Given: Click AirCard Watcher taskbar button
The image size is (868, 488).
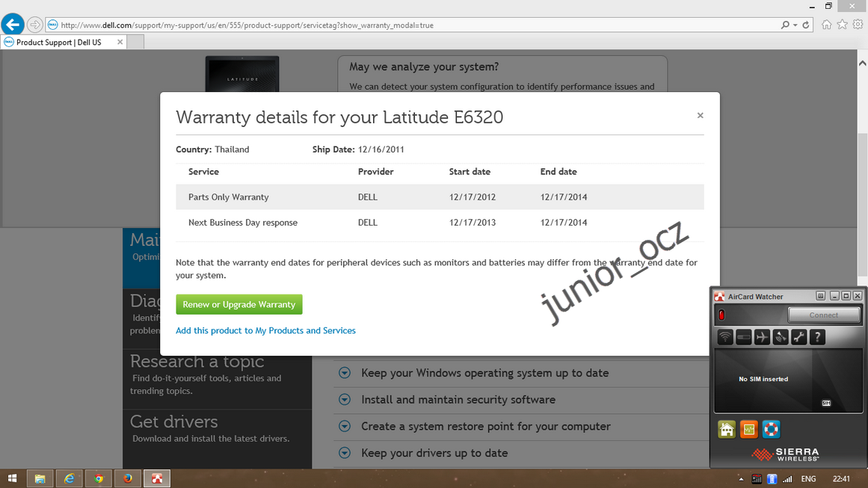Looking at the screenshot, I should point(157,478).
